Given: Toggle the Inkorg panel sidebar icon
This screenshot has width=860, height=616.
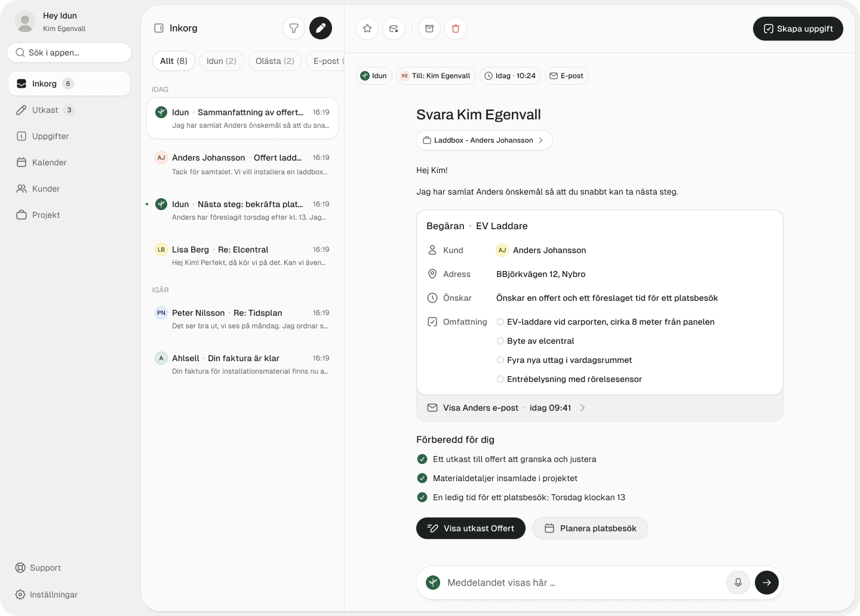Looking at the screenshot, I should point(159,28).
